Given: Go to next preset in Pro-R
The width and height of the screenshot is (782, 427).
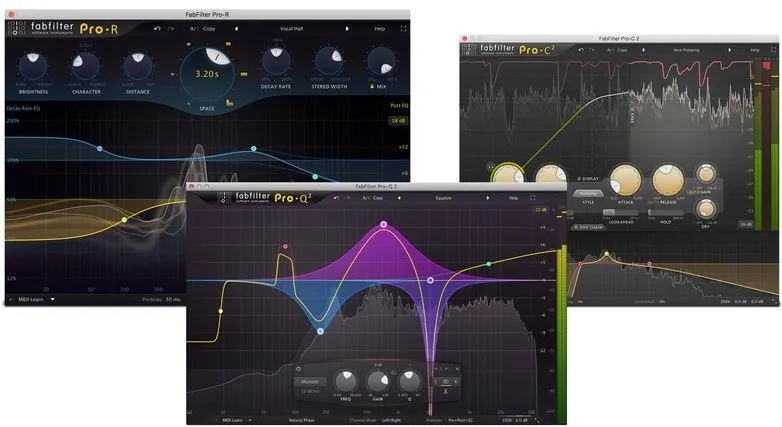Looking at the screenshot, I should 347,29.
